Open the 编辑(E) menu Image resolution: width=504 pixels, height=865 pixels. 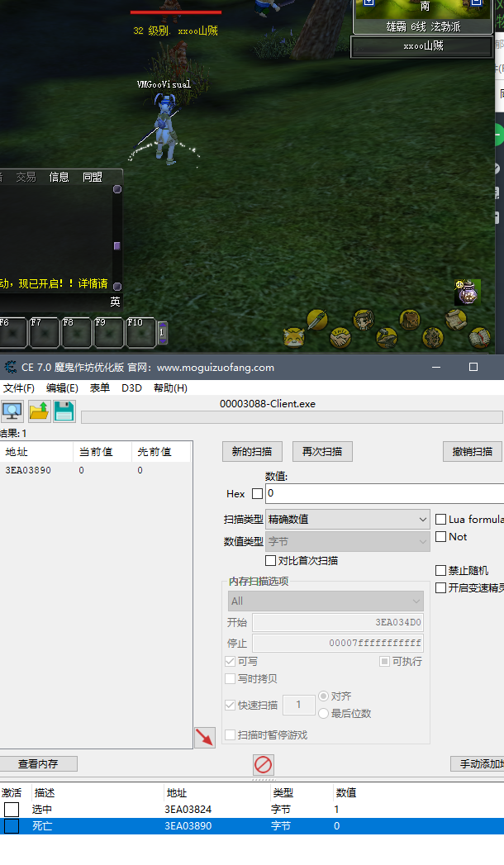[62, 387]
